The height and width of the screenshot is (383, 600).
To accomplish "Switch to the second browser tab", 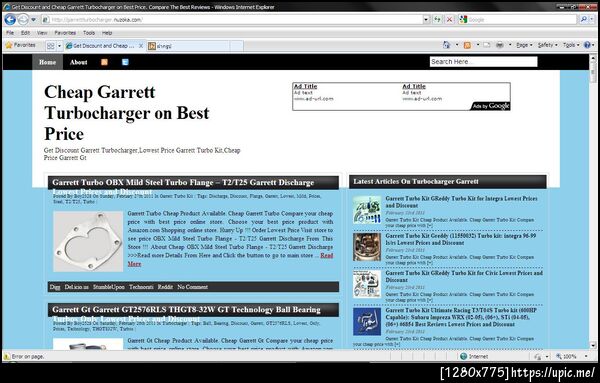I will (x=189, y=46).
